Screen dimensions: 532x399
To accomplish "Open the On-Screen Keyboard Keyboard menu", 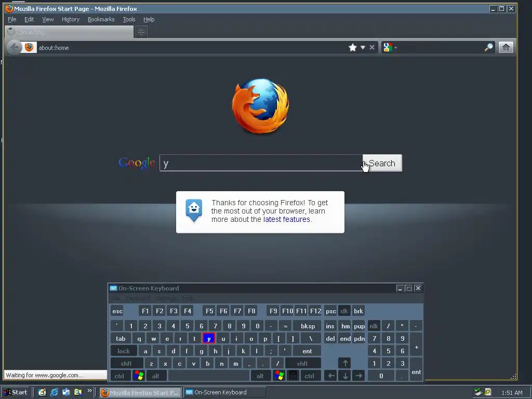I will pos(138,298).
